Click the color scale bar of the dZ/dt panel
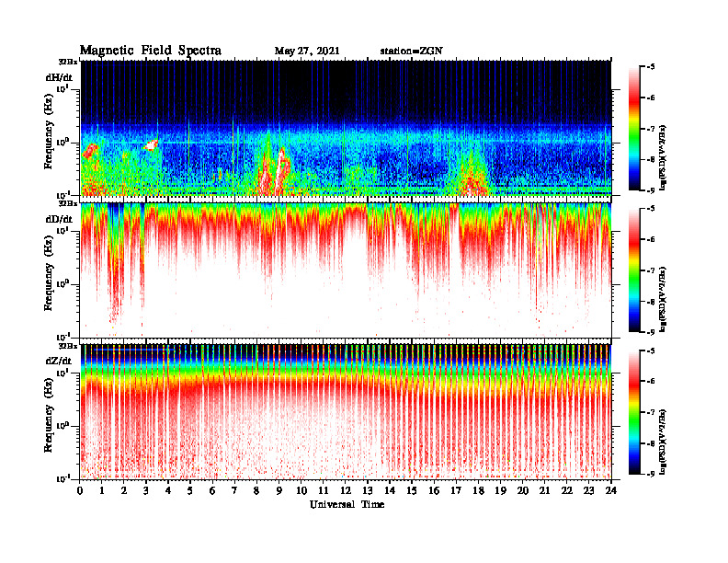Viewport: 728px width, 563px height. (x=634, y=412)
